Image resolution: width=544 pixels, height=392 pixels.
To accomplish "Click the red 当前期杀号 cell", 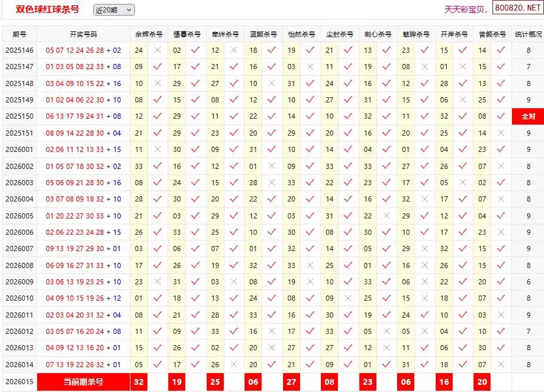I will 83,382.
